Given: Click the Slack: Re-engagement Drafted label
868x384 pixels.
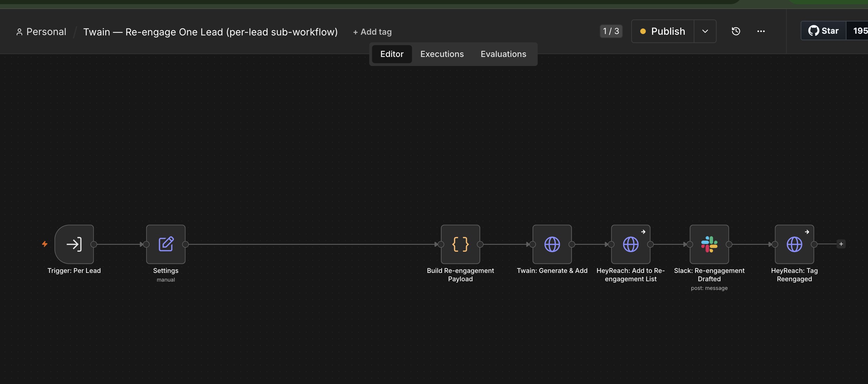Looking at the screenshot, I should click(709, 275).
